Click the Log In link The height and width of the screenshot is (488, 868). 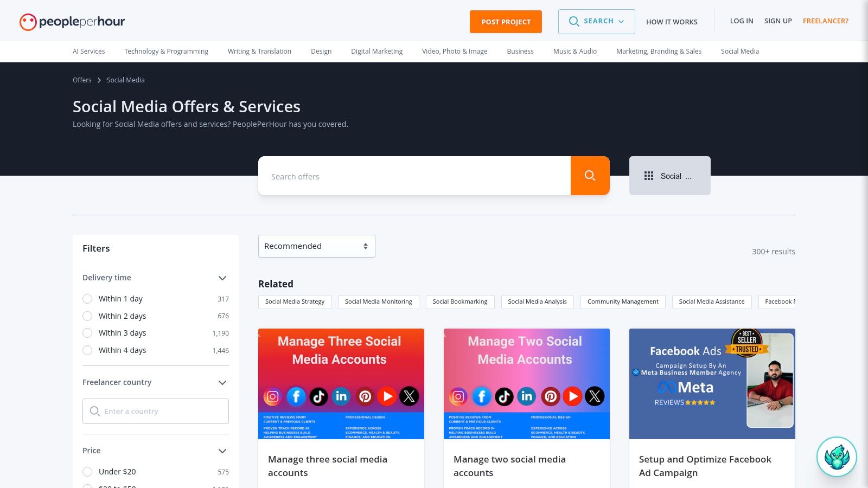coord(742,21)
